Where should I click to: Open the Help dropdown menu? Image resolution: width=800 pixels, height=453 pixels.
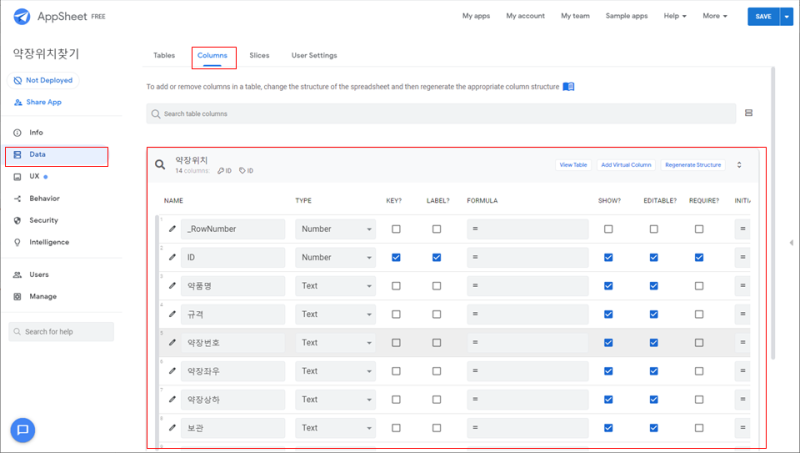click(674, 16)
